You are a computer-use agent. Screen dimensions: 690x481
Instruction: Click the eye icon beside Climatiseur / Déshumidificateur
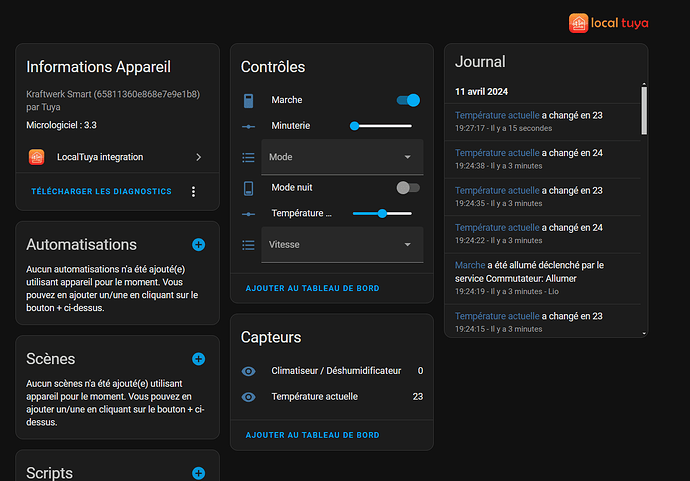tap(249, 371)
